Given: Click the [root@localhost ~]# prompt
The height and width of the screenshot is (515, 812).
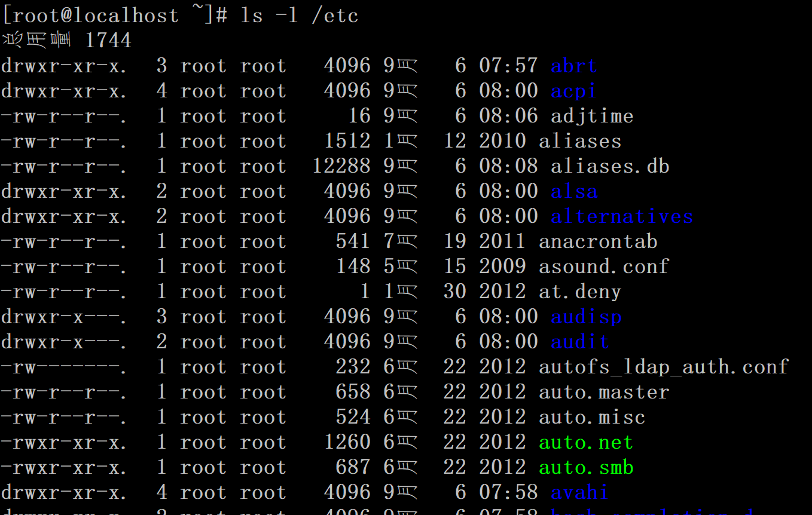Looking at the screenshot, I should [115, 16].
